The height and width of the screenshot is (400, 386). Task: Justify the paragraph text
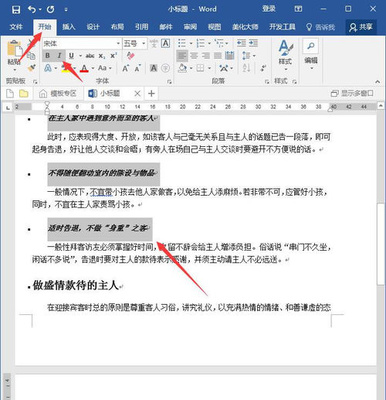(218, 55)
